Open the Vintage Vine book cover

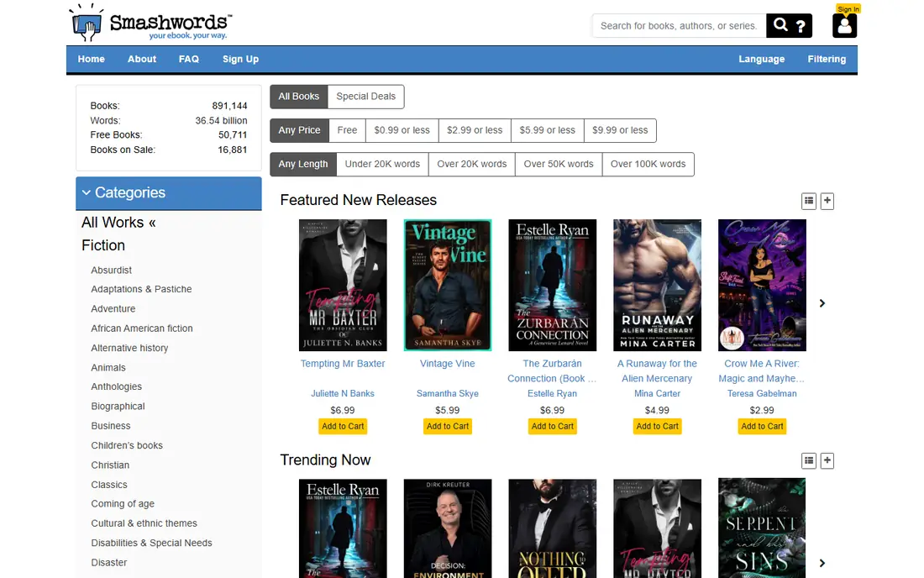(x=448, y=285)
